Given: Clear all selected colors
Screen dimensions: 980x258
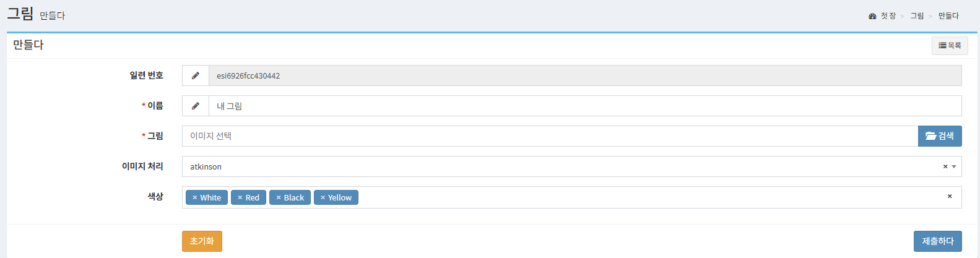Looking at the screenshot, I should click(x=950, y=196).
